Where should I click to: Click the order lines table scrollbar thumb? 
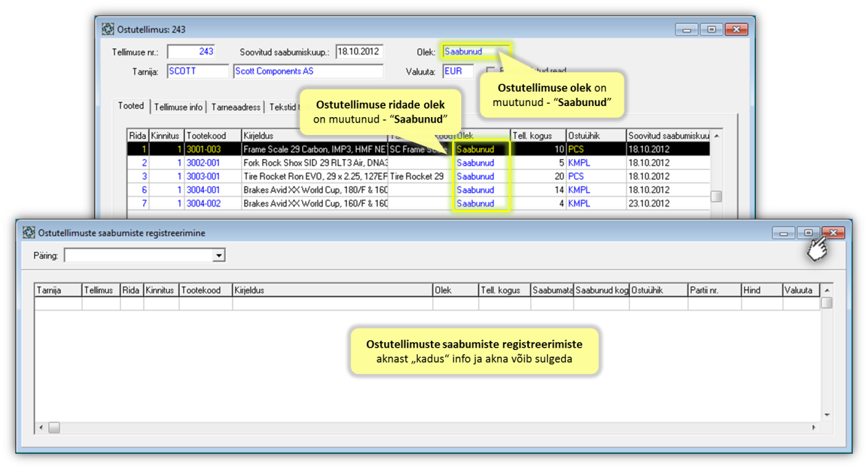pyautogui.click(x=717, y=196)
